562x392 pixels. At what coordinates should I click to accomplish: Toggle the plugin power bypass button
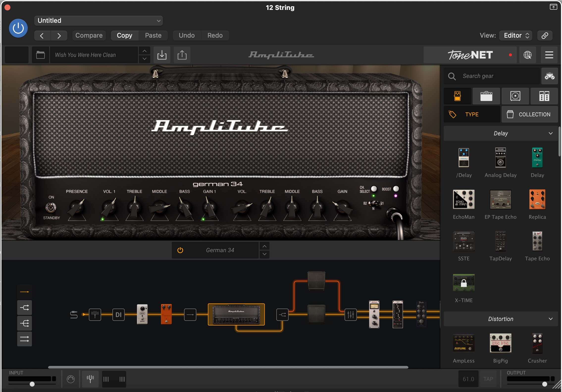pyautogui.click(x=18, y=28)
